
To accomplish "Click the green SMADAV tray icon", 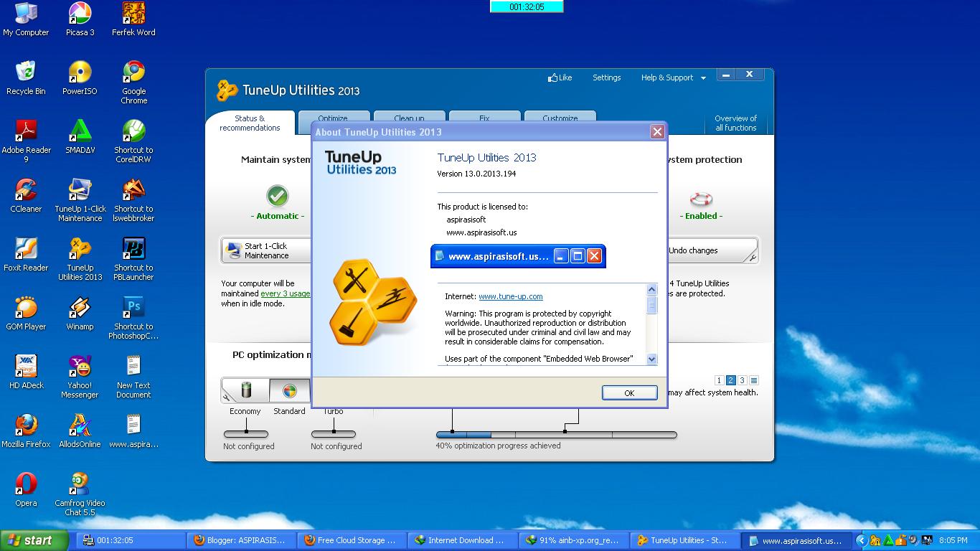I will point(888,540).
